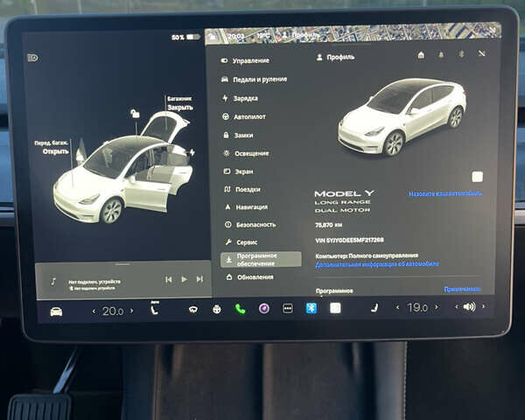The height and width of the screenshot is (420, 525).
Task: Open Примечания release notes link
Action: click(463, 289)
